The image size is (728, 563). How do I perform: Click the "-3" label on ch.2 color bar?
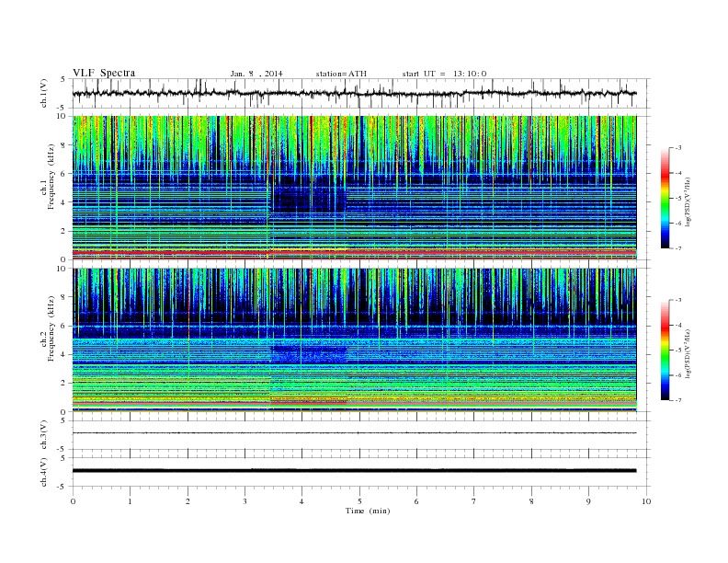tap(678, 300)
